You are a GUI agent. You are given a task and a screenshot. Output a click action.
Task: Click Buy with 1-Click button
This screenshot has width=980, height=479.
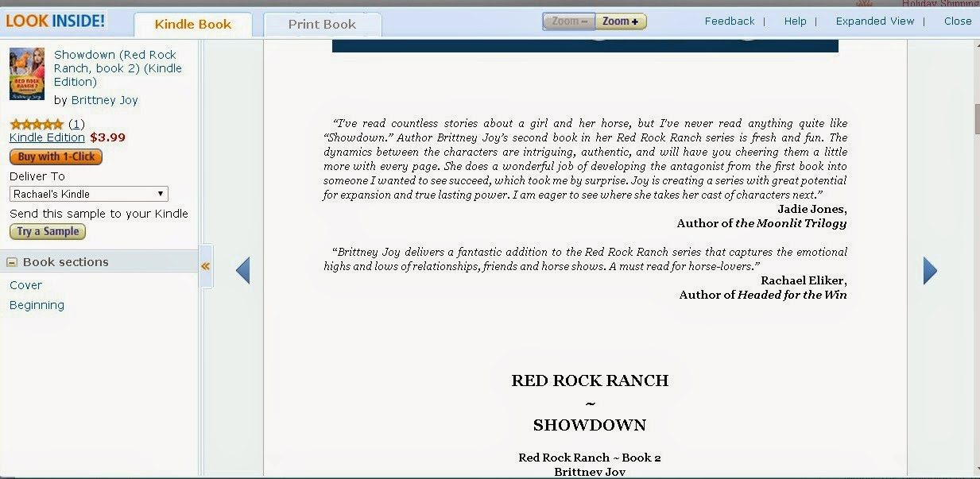[56, 157]
